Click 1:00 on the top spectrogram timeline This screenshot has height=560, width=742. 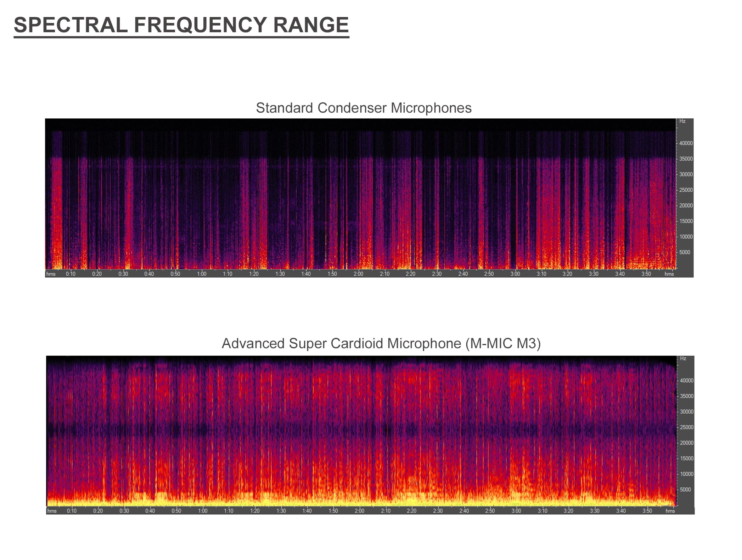point(202,274)
